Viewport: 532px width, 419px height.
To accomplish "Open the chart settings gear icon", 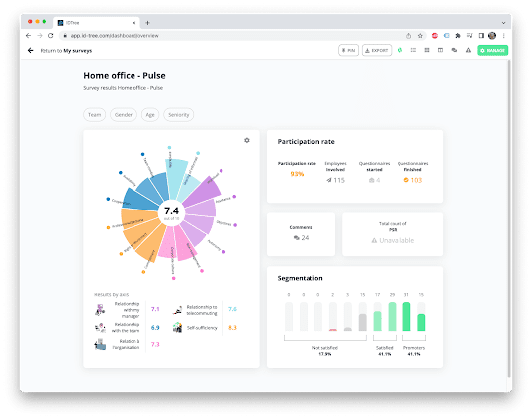I will [x=247, y=140].
